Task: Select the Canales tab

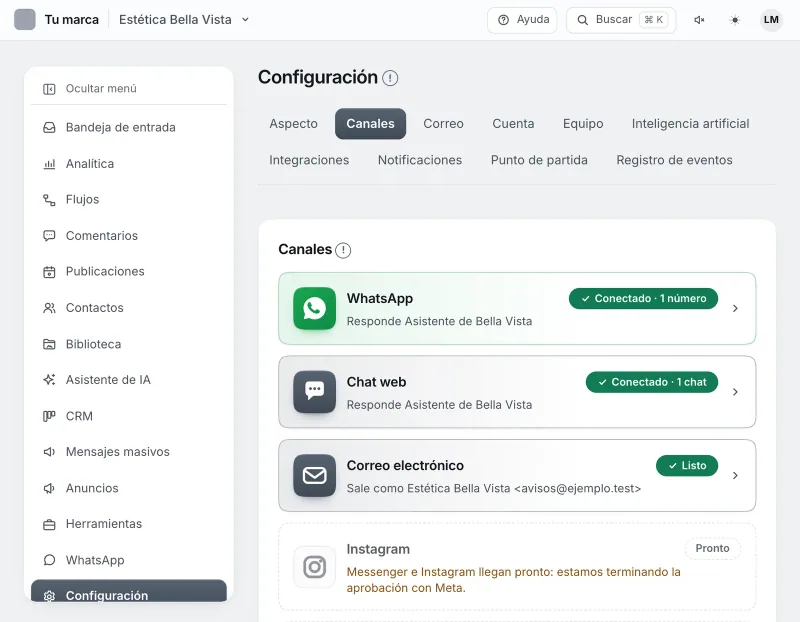Action: pos(370,124)
